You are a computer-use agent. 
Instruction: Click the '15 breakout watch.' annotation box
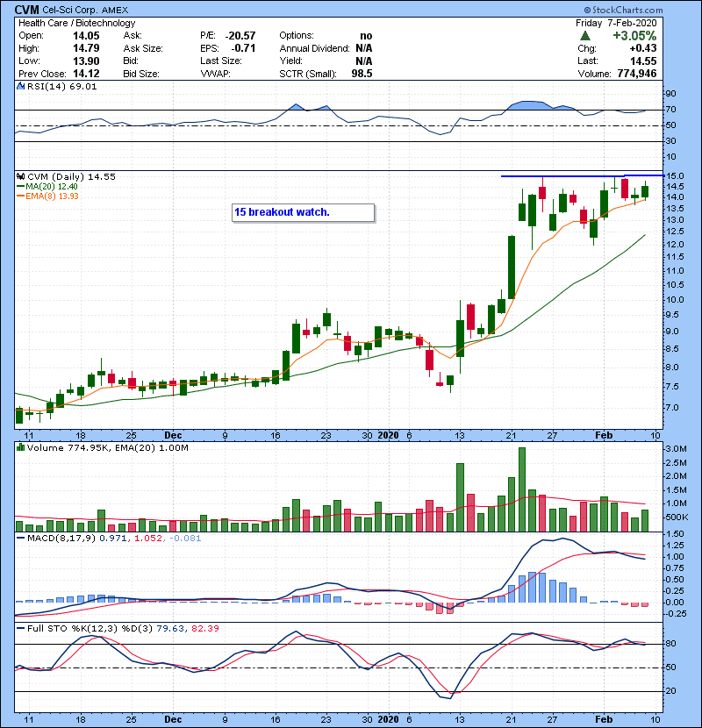tap(303, 212)
